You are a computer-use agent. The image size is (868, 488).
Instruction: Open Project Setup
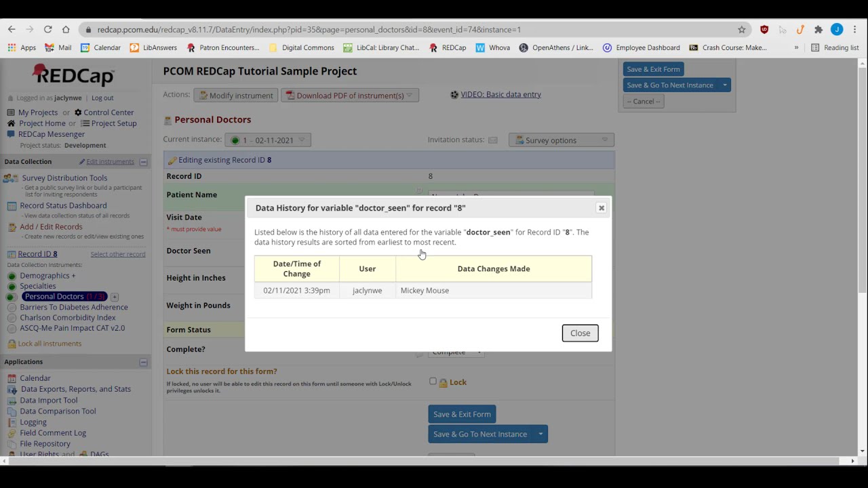114,123
